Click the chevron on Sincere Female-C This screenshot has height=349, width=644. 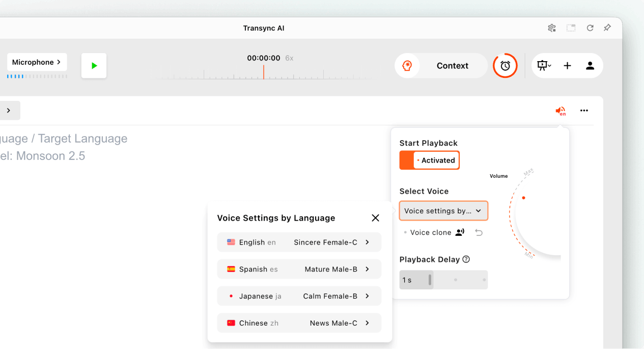point(367,243)
